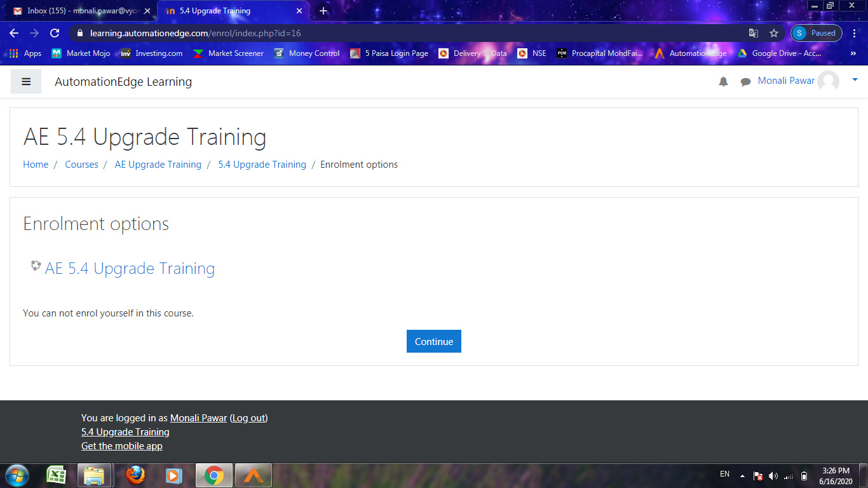Open the Windows Start menu
868x488 pixels.
16,475
